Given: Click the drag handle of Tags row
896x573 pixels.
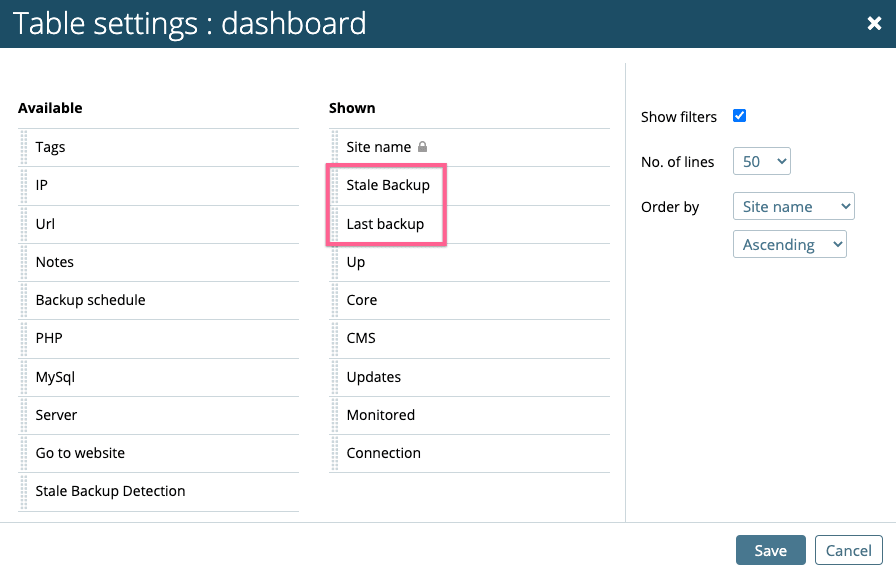Looking at the screenshot, I should 24,147.
